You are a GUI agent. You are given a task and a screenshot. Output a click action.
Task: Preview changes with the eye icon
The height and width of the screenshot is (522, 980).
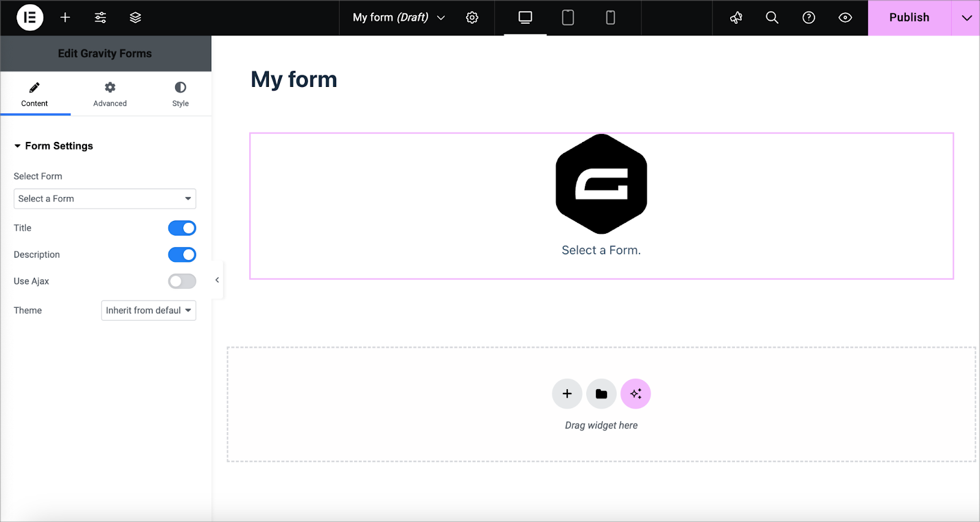pyautogui.click(x=845, y=18)
